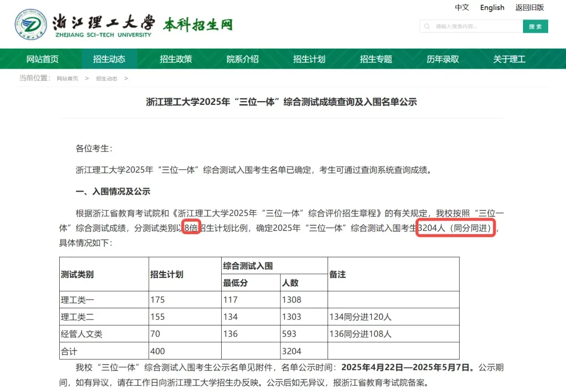Open the 院系介绍 navigation menu item
This screenshot has height=392, width=566.
pyautogui.click(x=243, y=59)
